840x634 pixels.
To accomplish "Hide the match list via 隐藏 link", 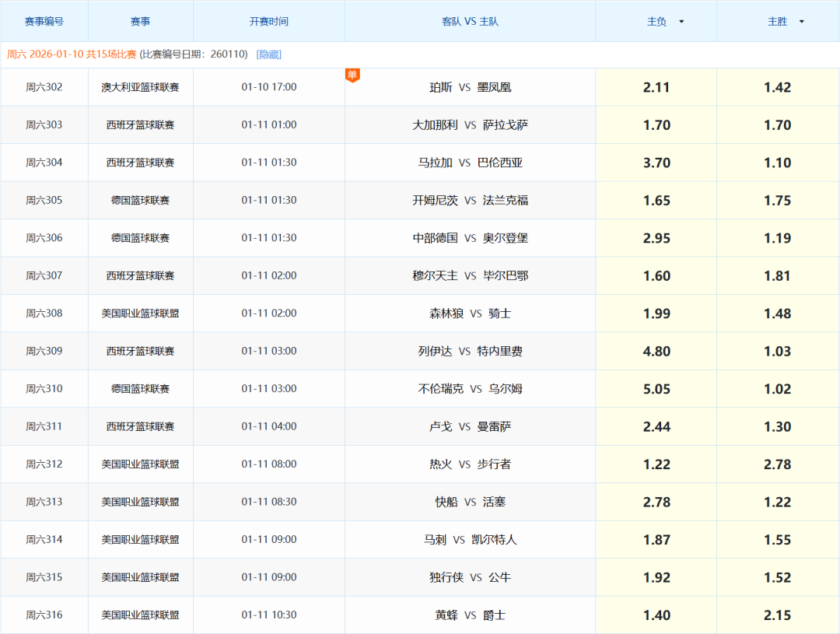I will point(269,54).
